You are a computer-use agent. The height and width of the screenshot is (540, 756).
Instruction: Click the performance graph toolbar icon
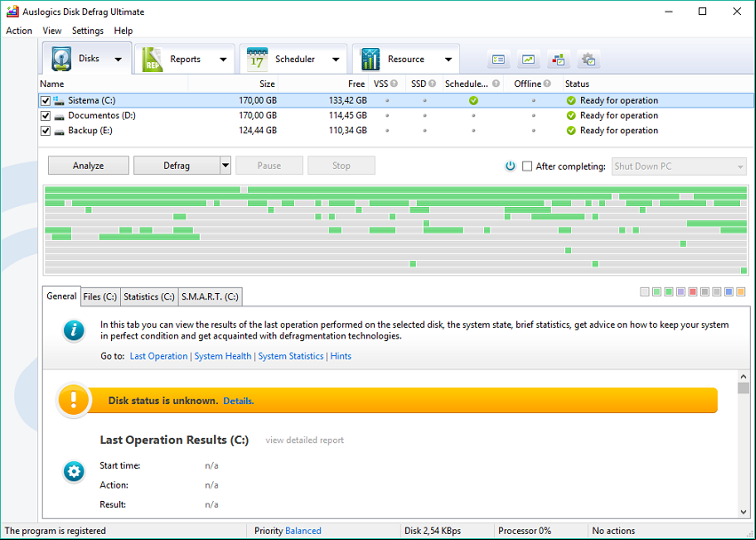click(x=529, y=60)
